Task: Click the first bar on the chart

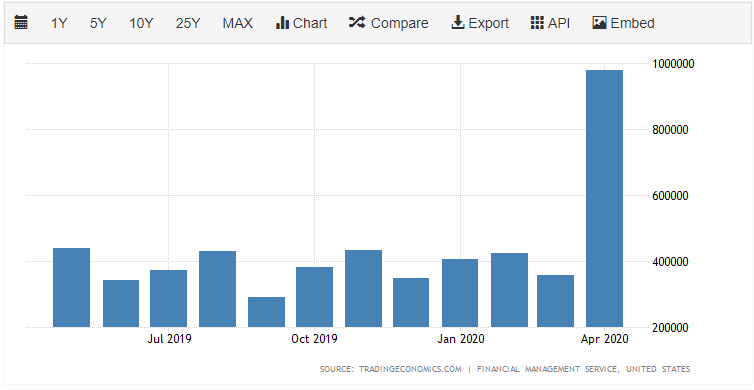Action: (x=71, y=288)
